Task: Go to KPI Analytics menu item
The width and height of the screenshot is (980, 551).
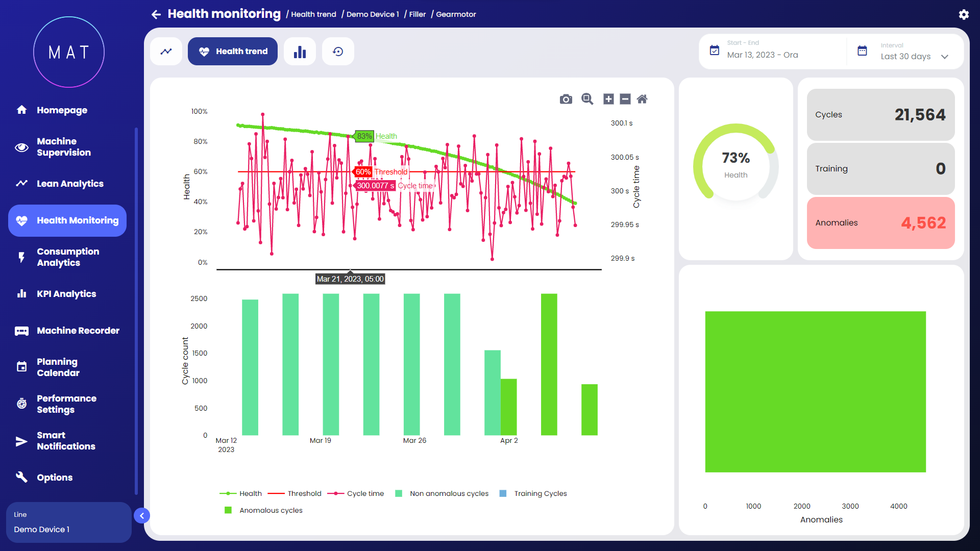Action: pos(66,294)
